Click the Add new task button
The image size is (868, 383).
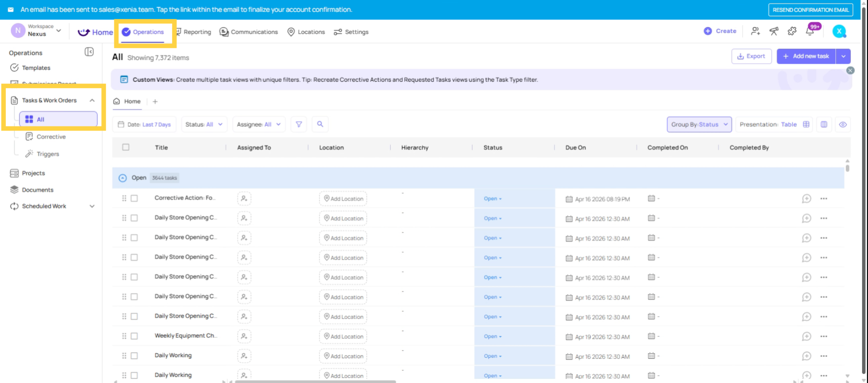click(806, 56)
